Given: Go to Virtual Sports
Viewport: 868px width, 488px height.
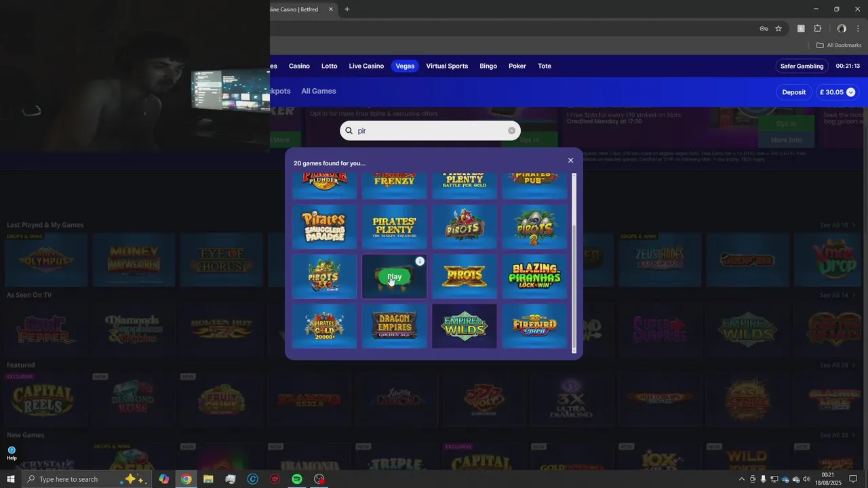Looking at the screenshot, I should click(447, 66).
